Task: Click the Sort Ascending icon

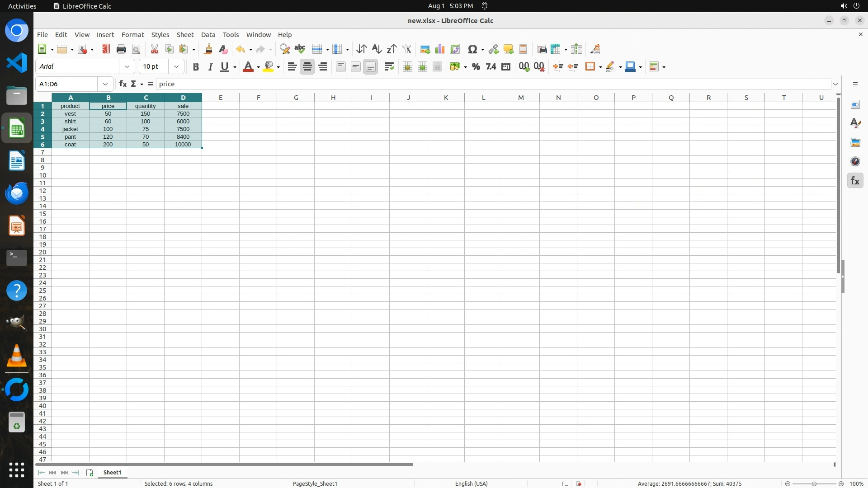Action: click(377, 49)
